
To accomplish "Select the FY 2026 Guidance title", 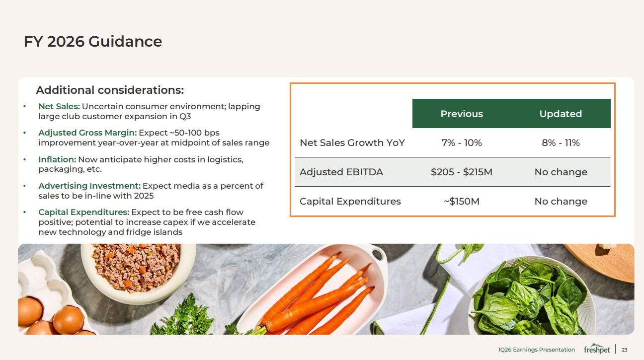I will tap(93, 41).
